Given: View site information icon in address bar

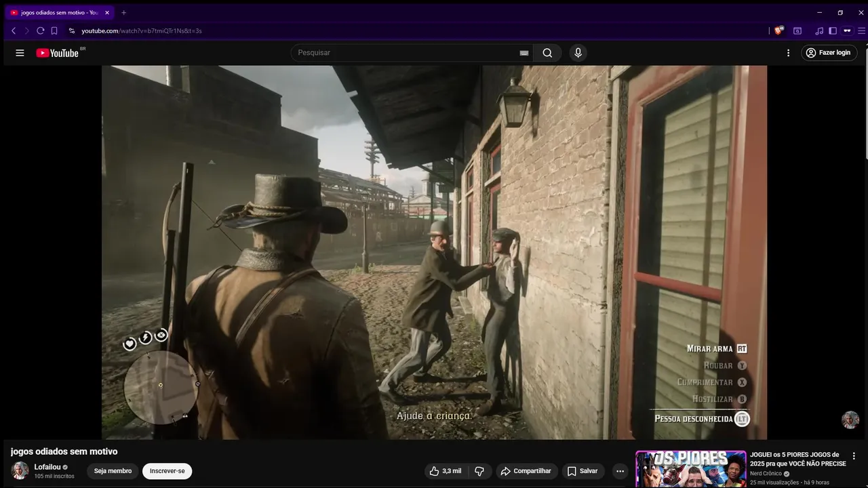Looking at the screenshot, I should coord(72,30).
